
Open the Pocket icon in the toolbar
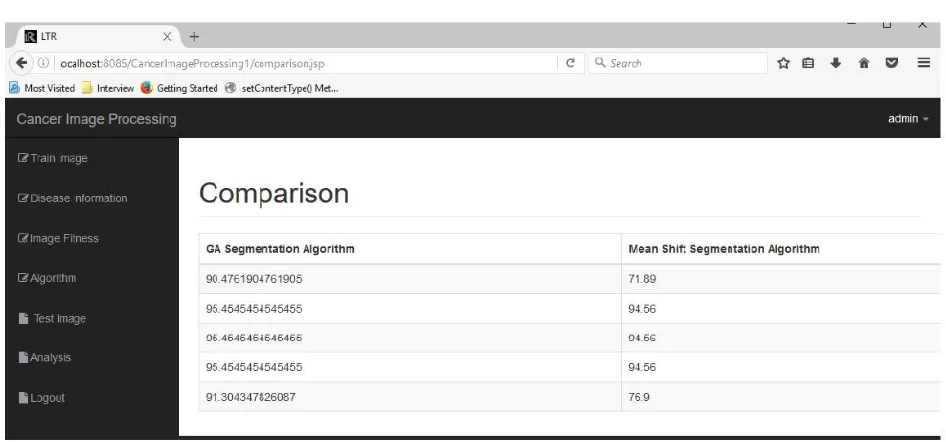892,63
